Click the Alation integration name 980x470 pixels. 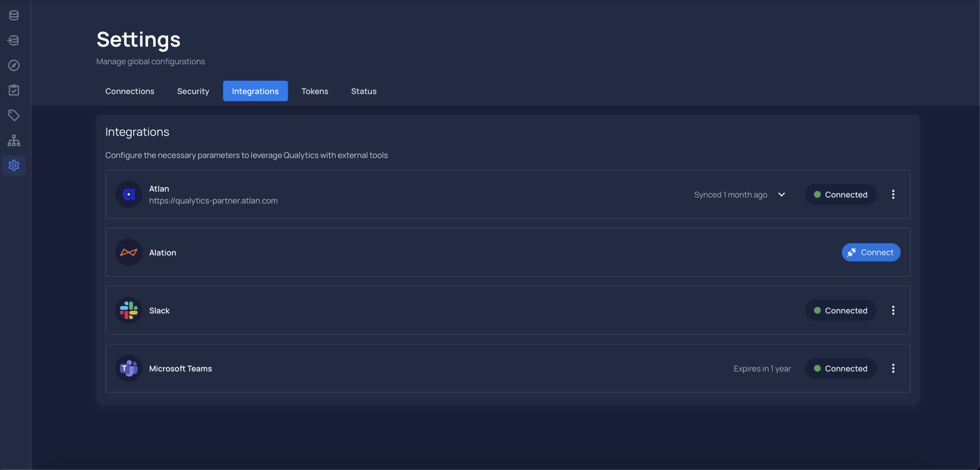tap(163, 253)
